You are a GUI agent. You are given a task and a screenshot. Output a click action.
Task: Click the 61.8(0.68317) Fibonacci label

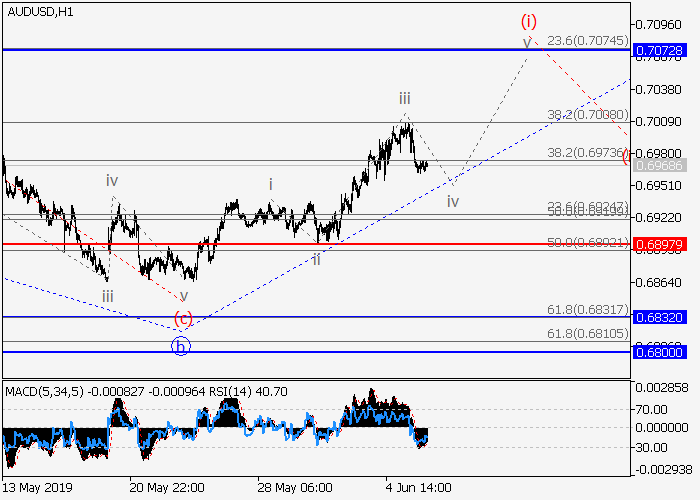point(586,309)
